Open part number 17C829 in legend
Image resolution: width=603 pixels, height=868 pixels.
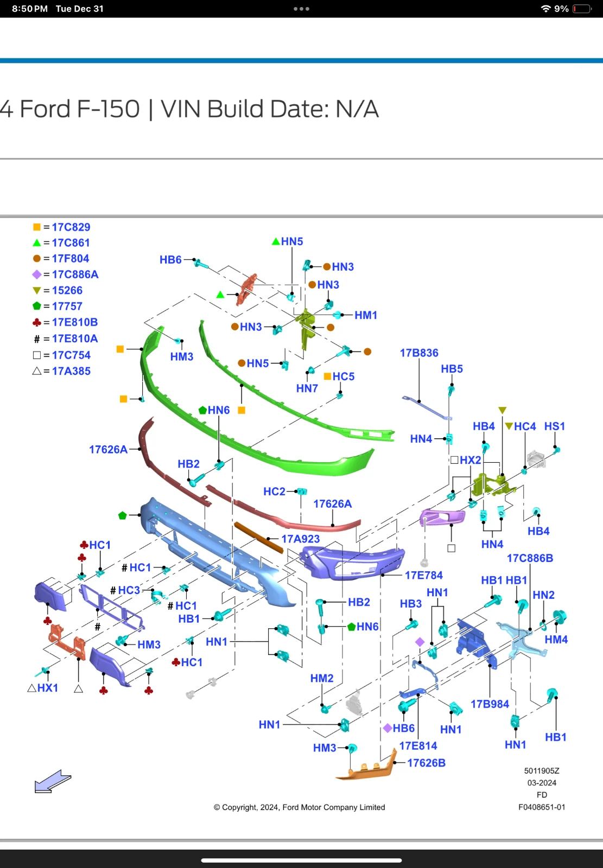click(71, 227)
